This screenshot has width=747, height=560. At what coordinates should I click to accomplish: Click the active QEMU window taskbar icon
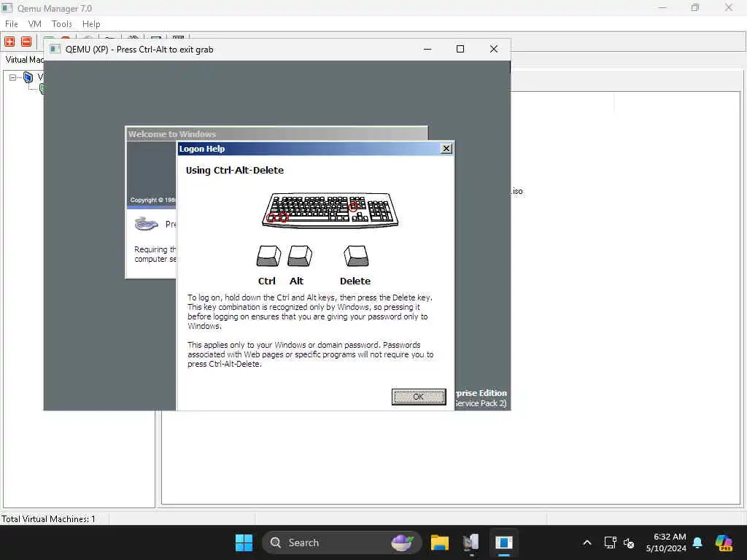click(503, 542)
